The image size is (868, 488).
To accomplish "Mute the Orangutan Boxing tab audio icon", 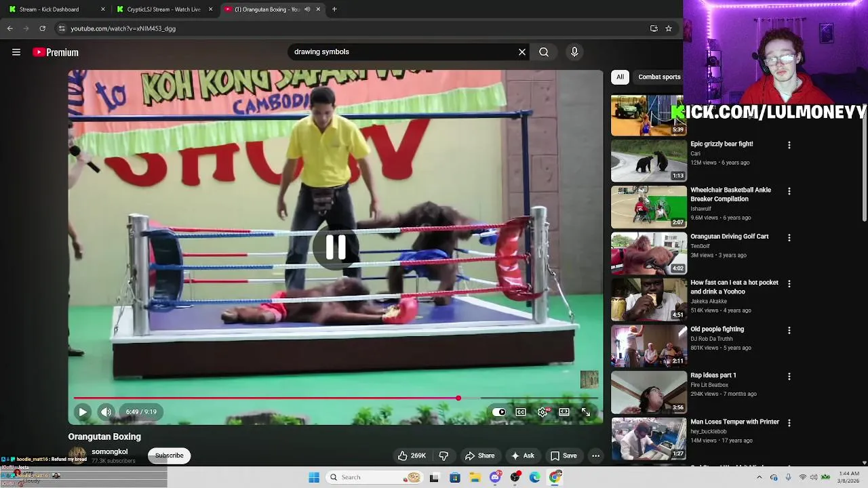I will point(307,9).
